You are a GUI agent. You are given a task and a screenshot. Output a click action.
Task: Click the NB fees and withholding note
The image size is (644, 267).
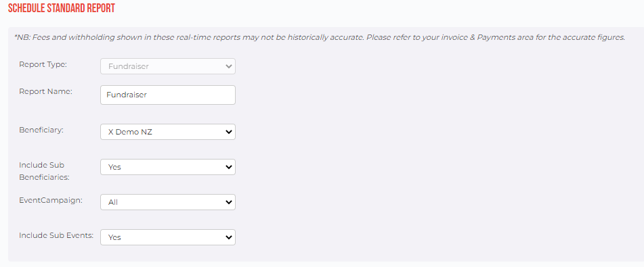pyautogui.click(x=320, y=37)
